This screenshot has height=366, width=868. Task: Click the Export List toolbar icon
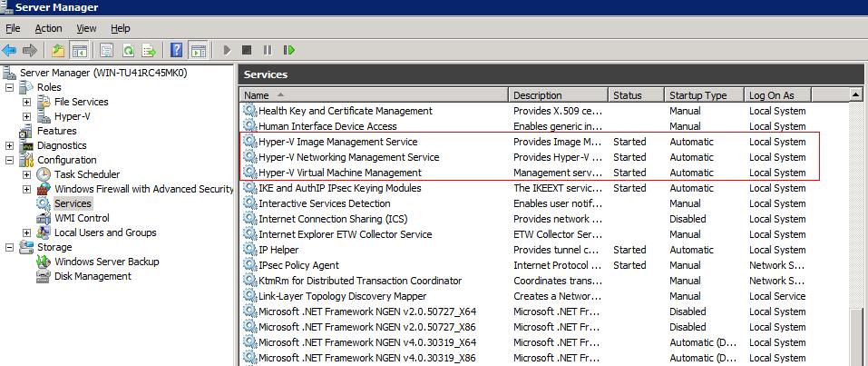(x=148, y=50)
